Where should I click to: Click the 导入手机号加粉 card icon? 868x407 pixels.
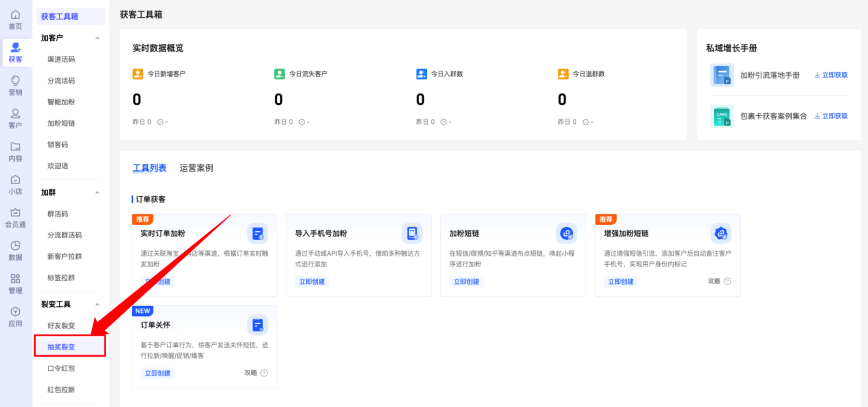(x=412, y=234)
